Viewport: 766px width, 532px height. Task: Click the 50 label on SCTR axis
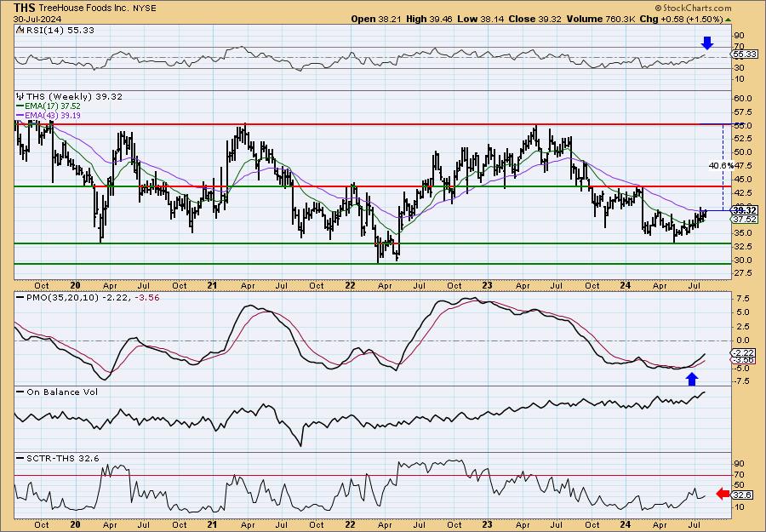[739, 485]
